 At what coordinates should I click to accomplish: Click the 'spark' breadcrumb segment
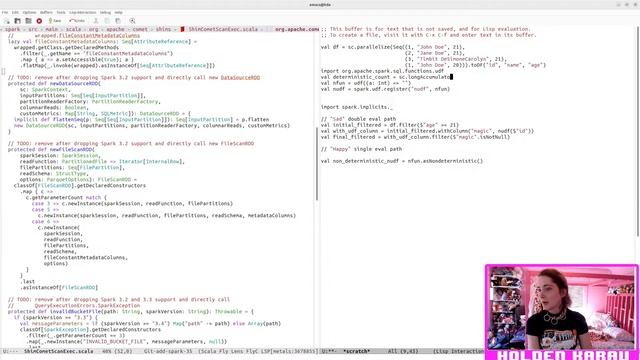[x=12, y=29]
